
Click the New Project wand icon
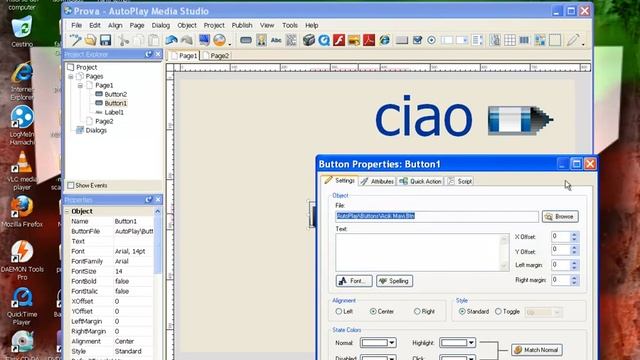[76, 40]
